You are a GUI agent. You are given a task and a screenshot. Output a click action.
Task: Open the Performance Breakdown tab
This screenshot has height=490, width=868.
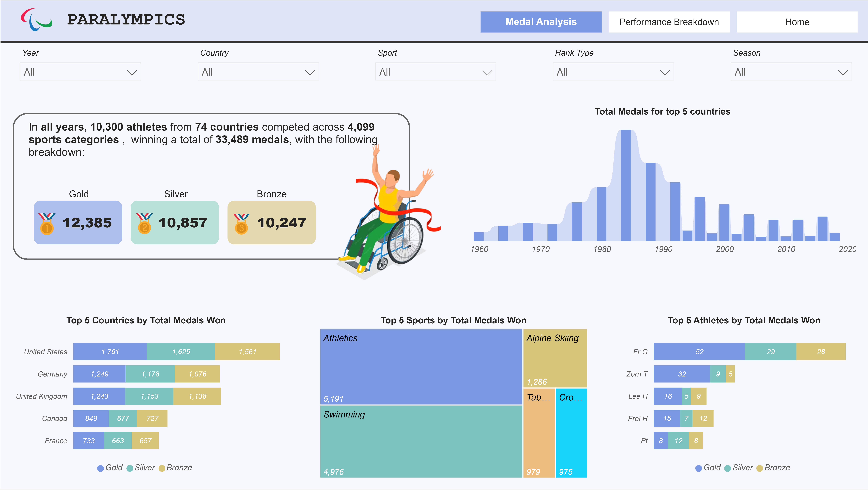point(669,22)
